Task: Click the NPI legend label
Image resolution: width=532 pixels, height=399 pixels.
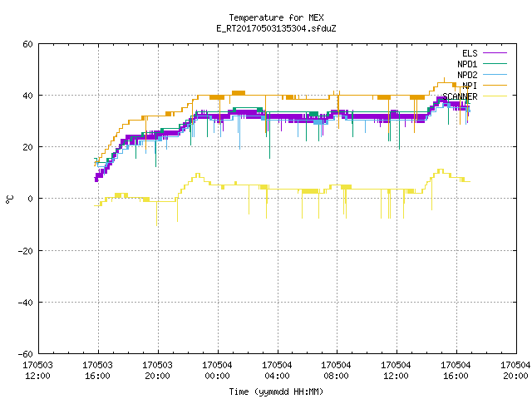Action: pos(470,86)
